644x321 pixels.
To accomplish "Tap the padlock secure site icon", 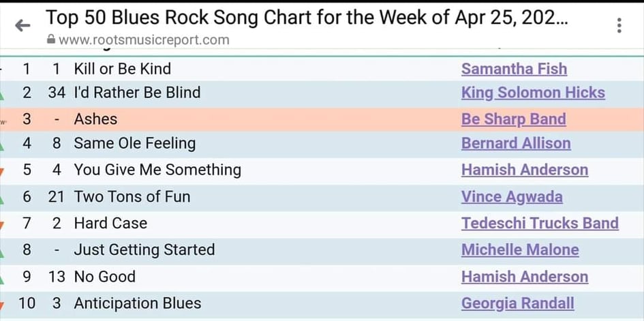I will coord(51,40).
